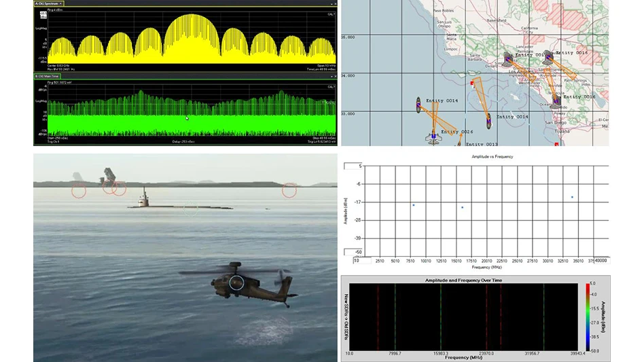Click the minimum frequency field showing 10
The image size is (644, 362).
coord(361,260)
